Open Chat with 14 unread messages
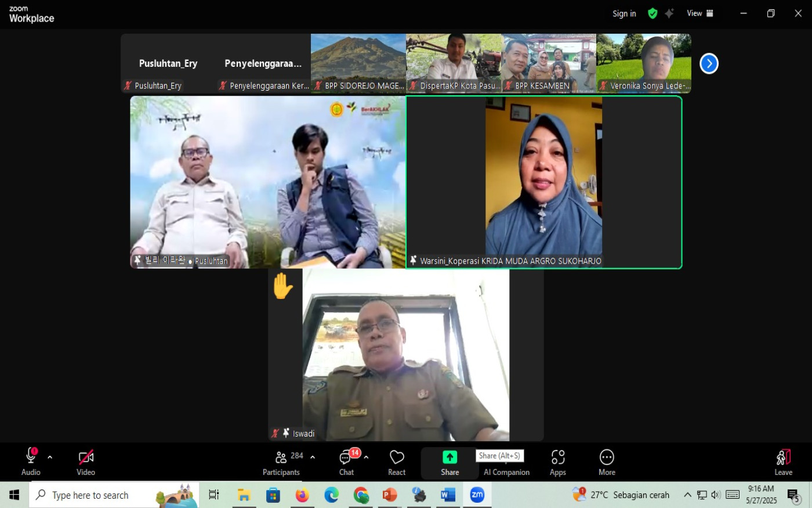Screen dimensions: 812x508 coord(347,463)
